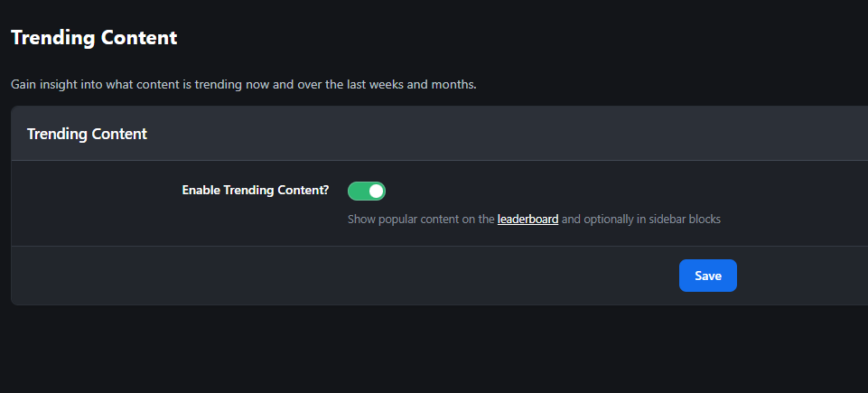Click the Trending Content page heading
Screen dimensions: 868x393
pyautogui.click(x=94, y=38)
